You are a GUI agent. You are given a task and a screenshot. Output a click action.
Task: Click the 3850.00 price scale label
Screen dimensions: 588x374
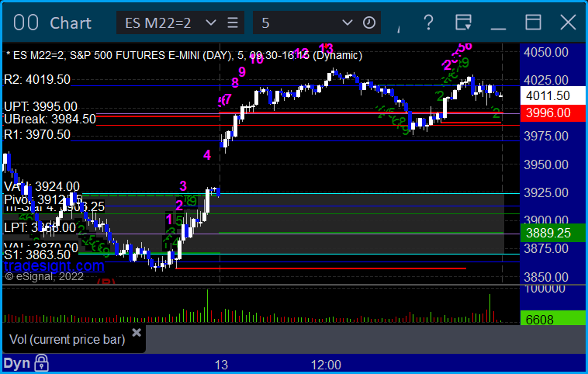546,277
